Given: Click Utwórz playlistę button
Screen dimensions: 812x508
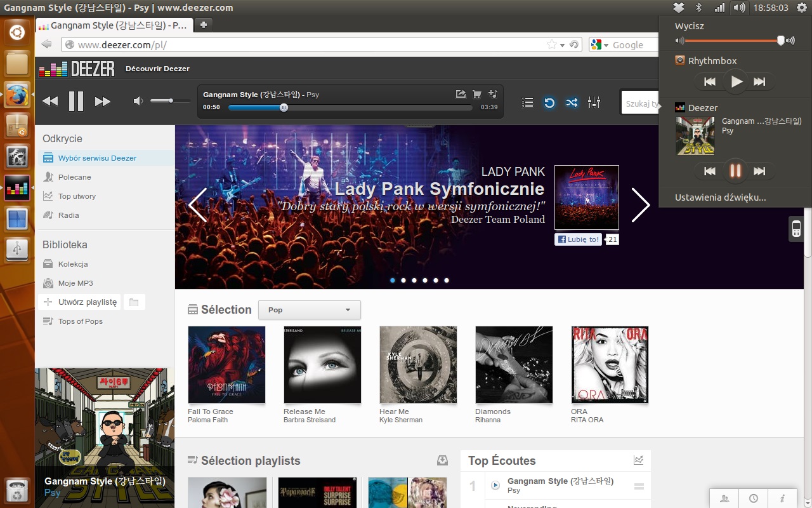Looking at the screenshot, I should (x=79, y=302).
